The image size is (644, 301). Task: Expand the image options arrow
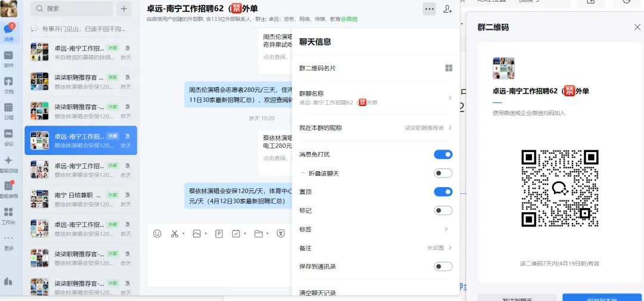pos(205,234)
